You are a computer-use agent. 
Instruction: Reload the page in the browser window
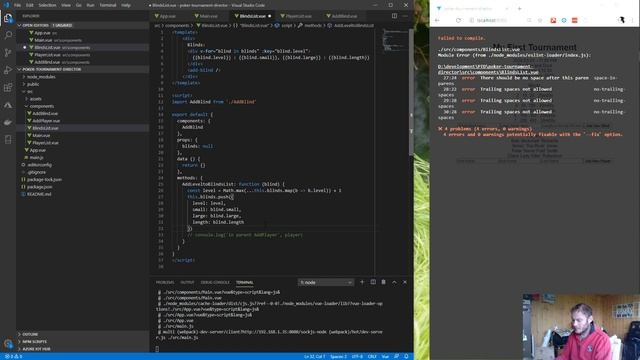click(458, 20)
